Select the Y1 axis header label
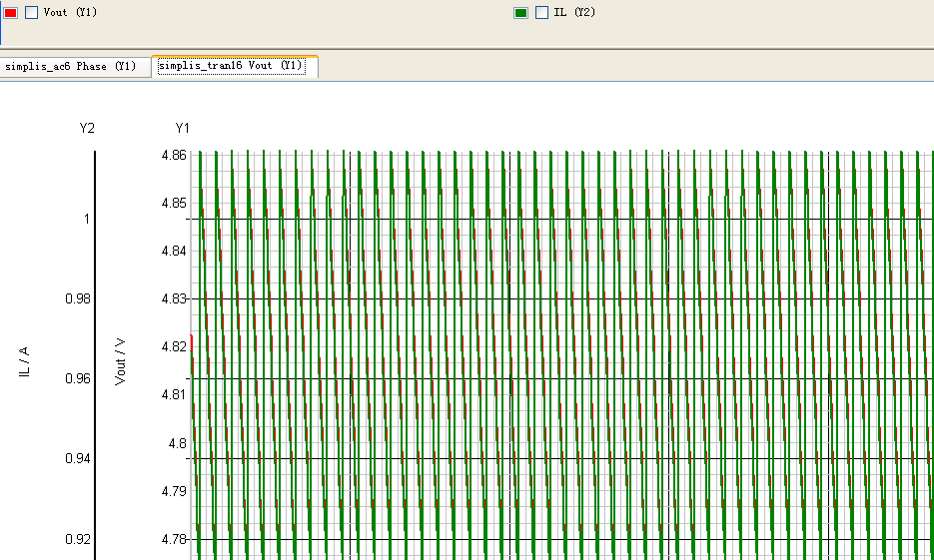 tap(182, 128)
